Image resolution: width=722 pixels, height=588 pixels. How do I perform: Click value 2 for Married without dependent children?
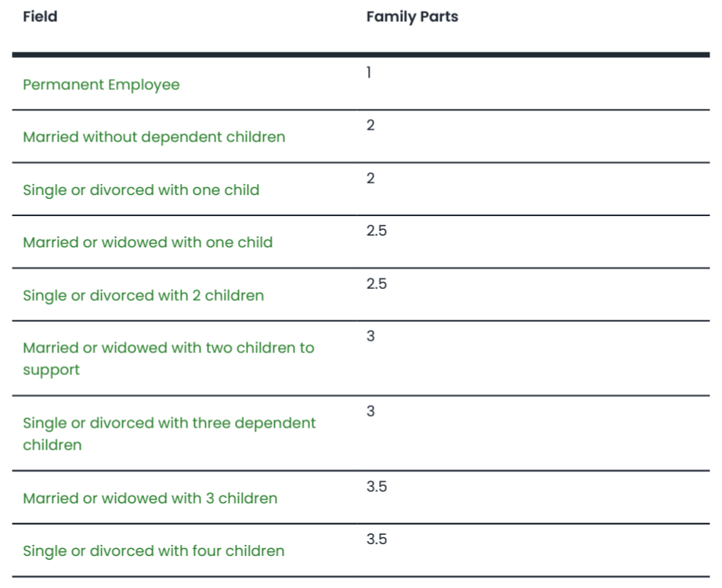click(x=370, y=125)
